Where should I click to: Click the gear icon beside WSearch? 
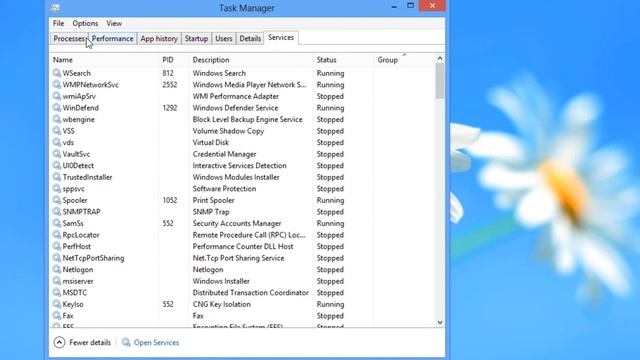pyautogui.click(x=57, y=73)
